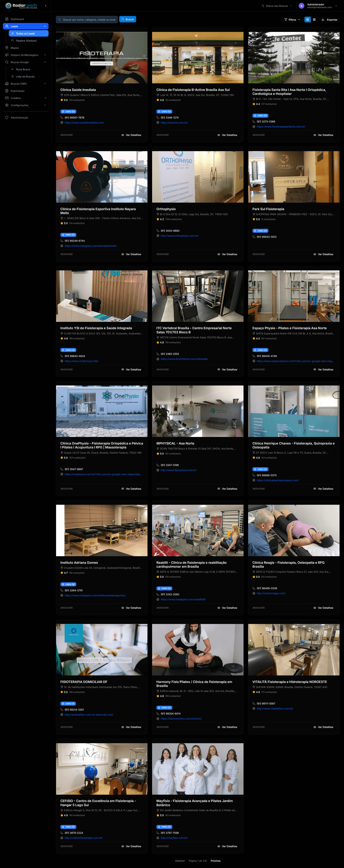Switch to grid card view

pos(307,20)
